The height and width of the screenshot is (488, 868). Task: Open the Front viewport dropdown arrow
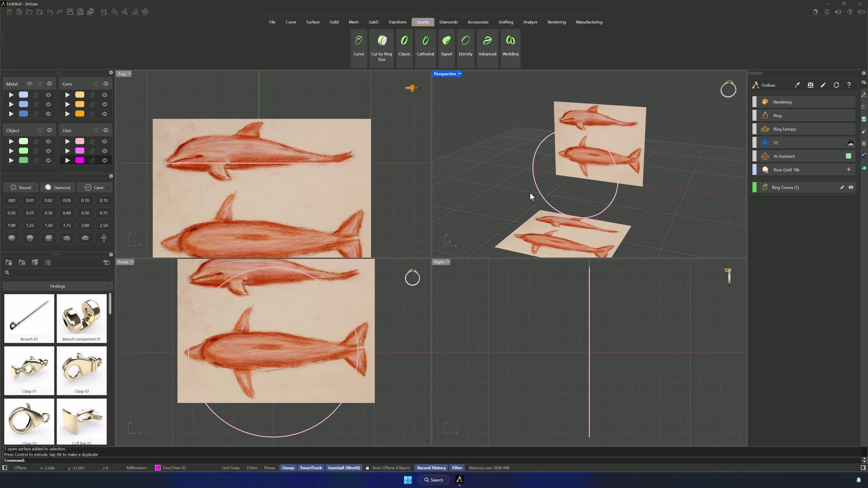tap(132, 262)
